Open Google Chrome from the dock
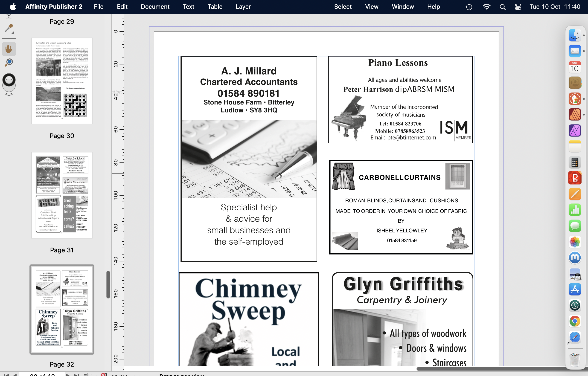 tap(575, 321)
